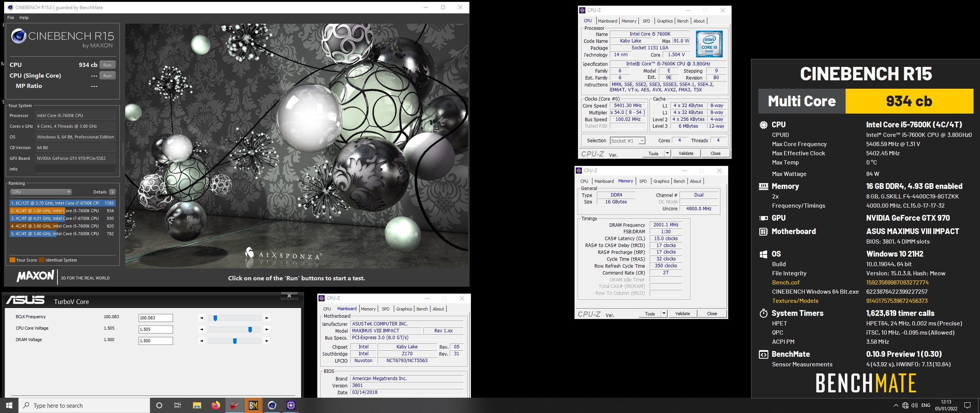Click Tools button in CPU-Z Memory window
The height and width of the screenshot is (413, 980).
click(650, 314)
